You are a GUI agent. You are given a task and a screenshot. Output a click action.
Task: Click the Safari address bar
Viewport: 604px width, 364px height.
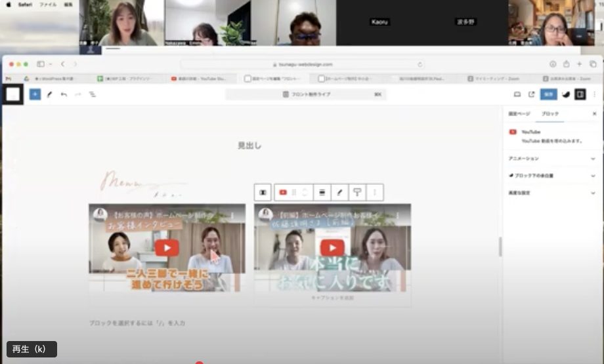(302, 64)
